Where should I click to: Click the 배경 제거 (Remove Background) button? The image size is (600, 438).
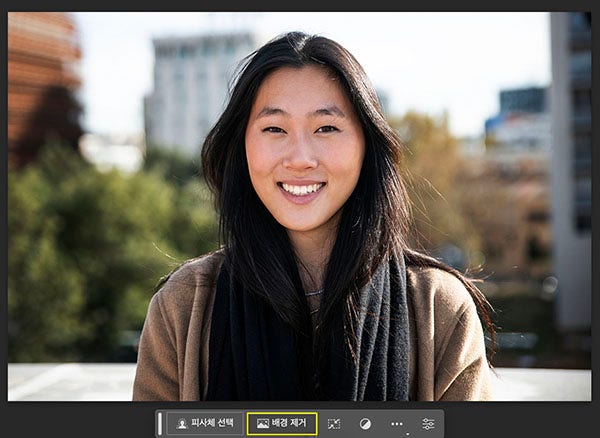[x=282, y=423]
